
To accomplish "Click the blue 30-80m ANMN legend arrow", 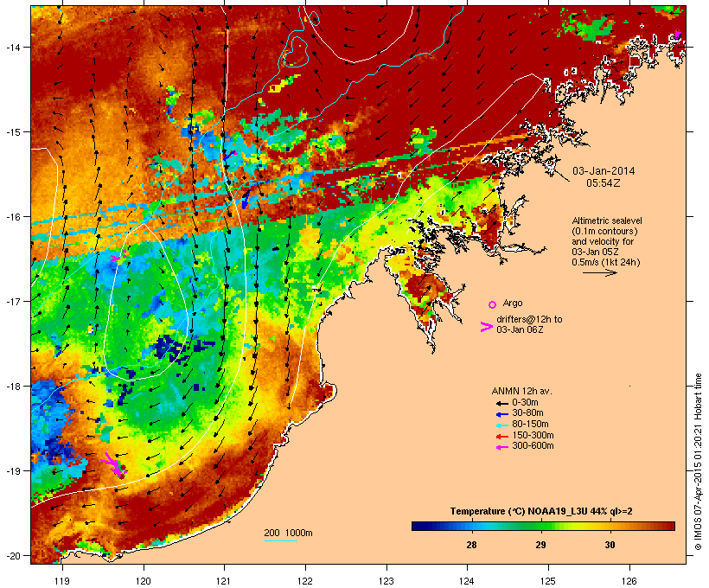I will tap(501, 414).
